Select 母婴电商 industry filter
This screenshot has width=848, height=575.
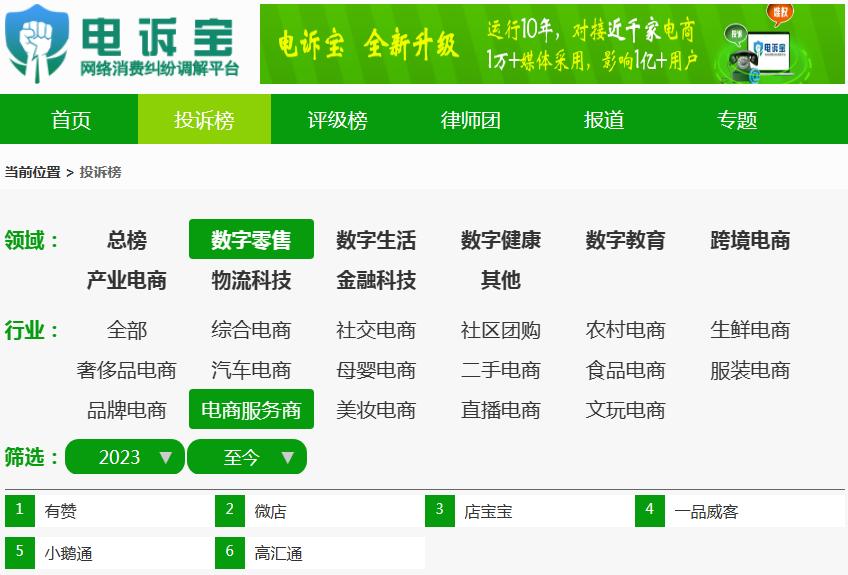click(376, 371)
